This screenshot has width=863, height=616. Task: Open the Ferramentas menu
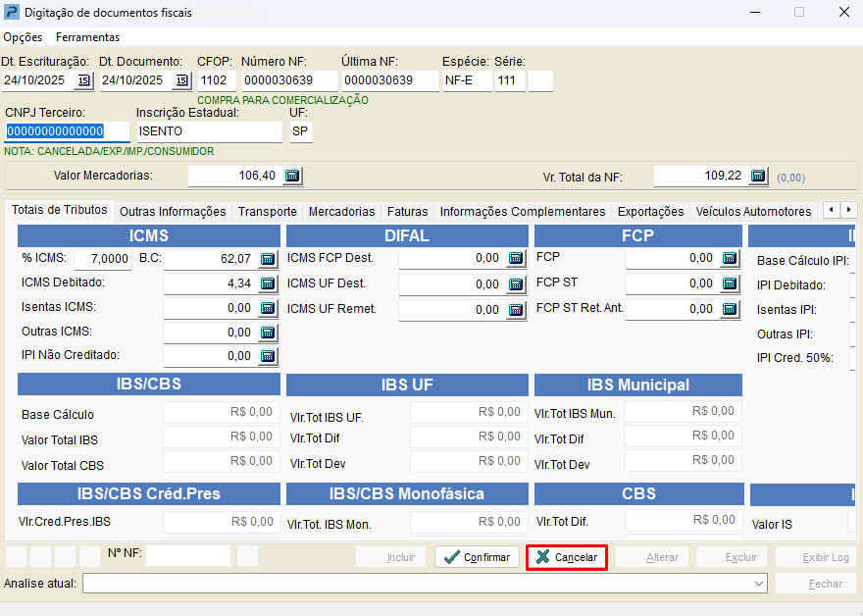point(87,37)
